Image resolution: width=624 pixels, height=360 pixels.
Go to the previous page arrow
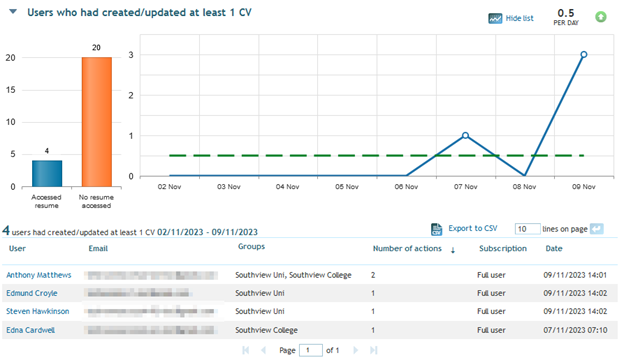pos(263,350)
